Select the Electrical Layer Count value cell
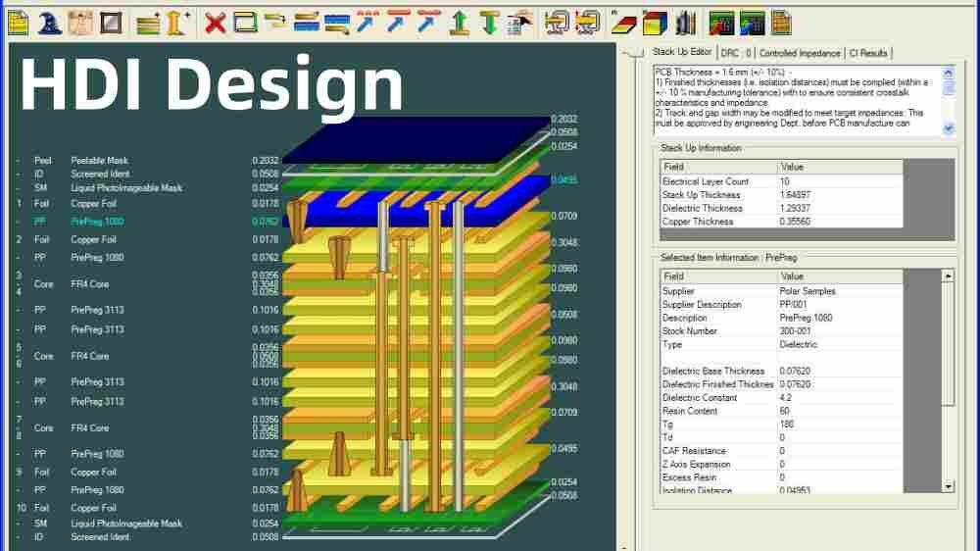980x551 pixels. click(x=839, y=181)
